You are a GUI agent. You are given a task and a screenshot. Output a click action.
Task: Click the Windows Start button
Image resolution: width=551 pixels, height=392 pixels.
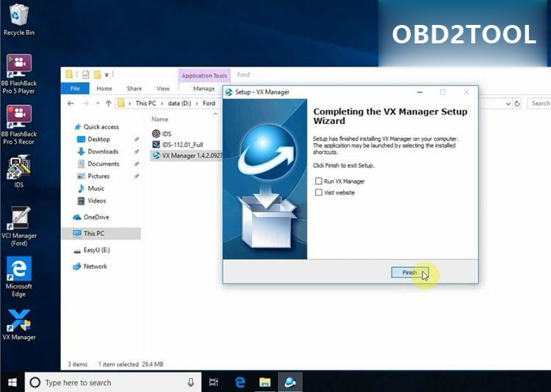click(12, 382)
